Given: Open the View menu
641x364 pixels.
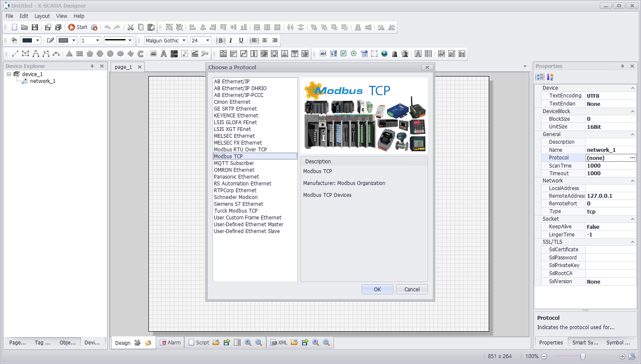Looking at the screenshot, I should click(x=62, y=16).
